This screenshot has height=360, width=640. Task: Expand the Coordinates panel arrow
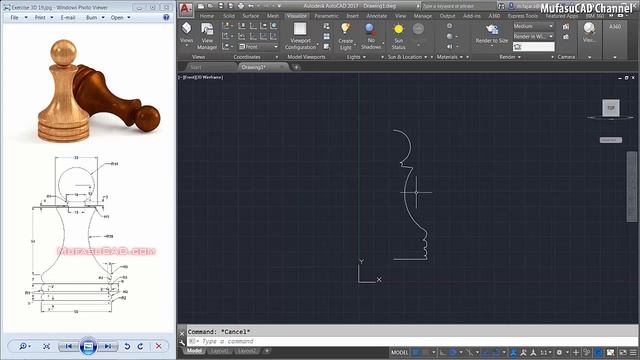[x=276, y=57]
